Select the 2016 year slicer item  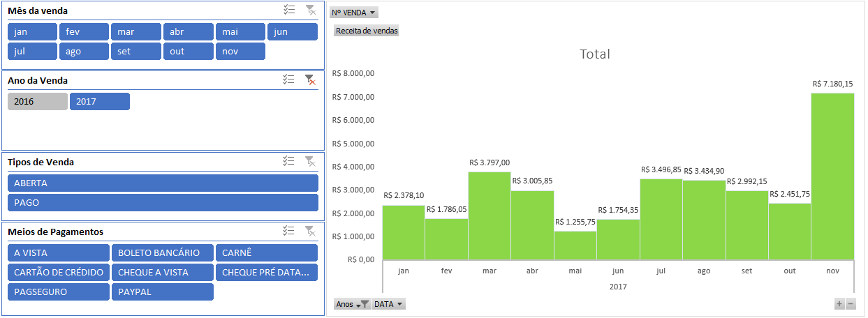(38, 102)
